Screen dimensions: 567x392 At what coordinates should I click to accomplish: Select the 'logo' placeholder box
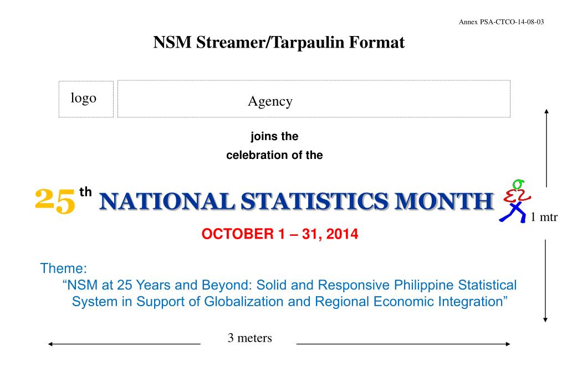[86, 99]
